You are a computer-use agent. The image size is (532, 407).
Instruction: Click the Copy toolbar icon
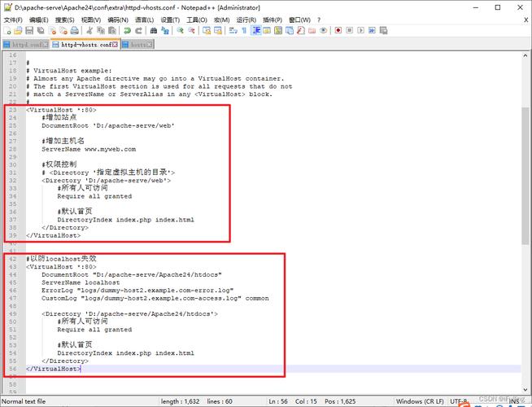click(101, 31)
